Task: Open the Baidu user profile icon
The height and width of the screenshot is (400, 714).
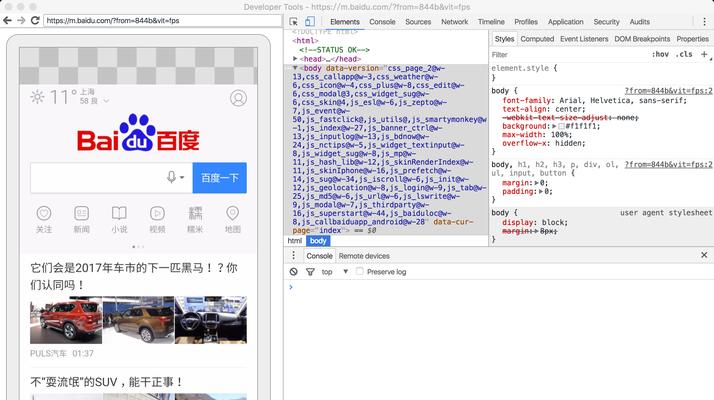Action: pos(238,98)
